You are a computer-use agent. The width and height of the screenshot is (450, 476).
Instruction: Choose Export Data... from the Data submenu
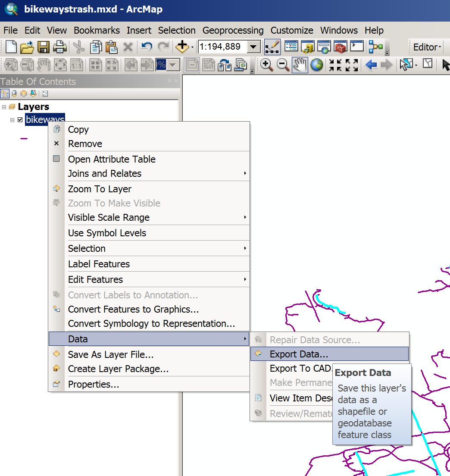(x=330, y=354)
